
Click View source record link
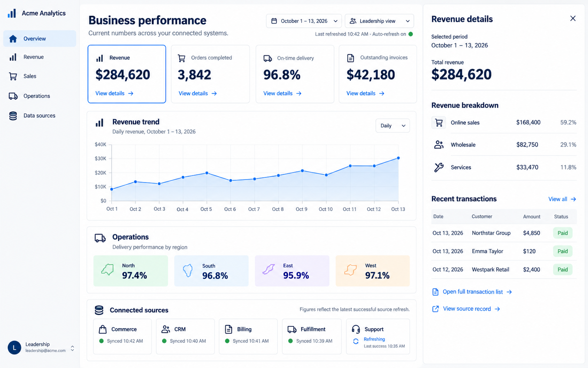coord(466,309)
